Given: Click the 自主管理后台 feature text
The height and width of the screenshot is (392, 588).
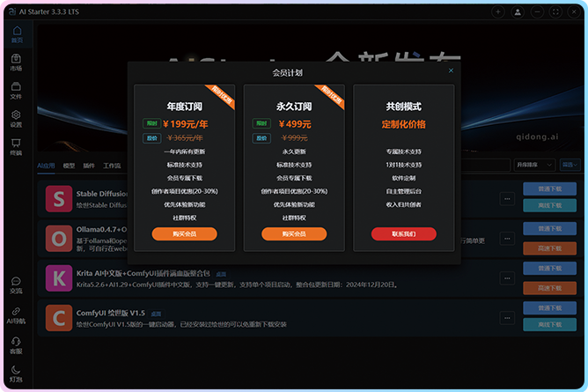Looking at the screenshot, I should coord(404,191).
